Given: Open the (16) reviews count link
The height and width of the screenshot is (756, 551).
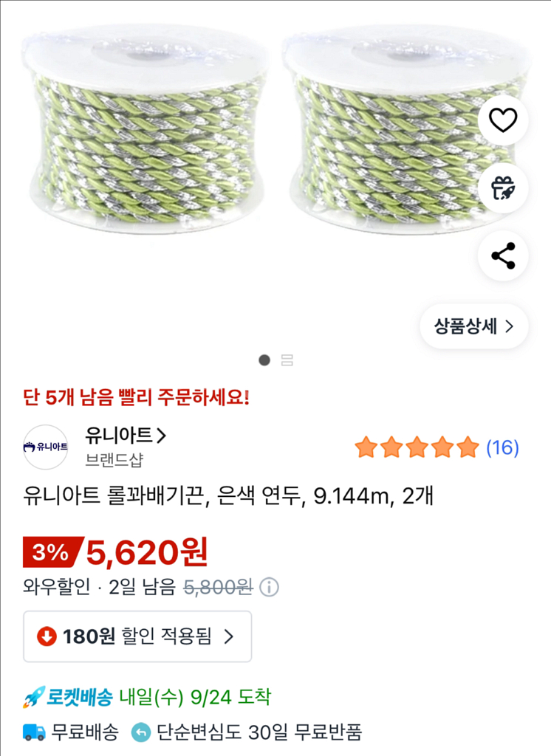Looking at the screenshot, I should (502, 447).
